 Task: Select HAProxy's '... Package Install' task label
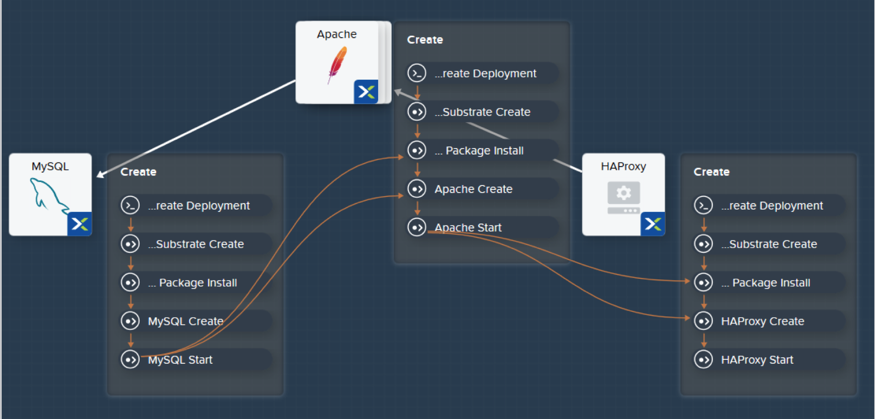[766, 283]
